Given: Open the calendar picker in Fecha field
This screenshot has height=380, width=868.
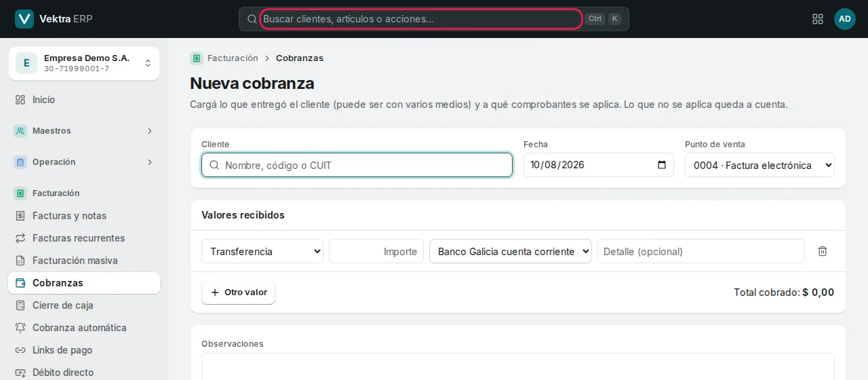Looking at the screenshot, I should pos(662,165).
